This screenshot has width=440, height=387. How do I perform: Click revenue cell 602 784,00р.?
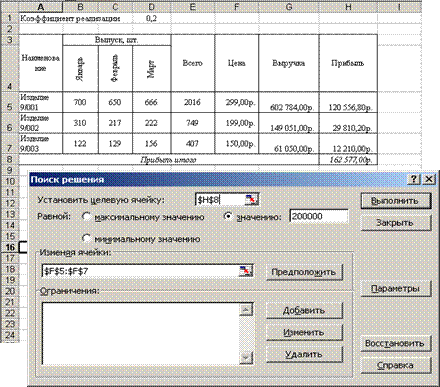[x=289, y=102]
